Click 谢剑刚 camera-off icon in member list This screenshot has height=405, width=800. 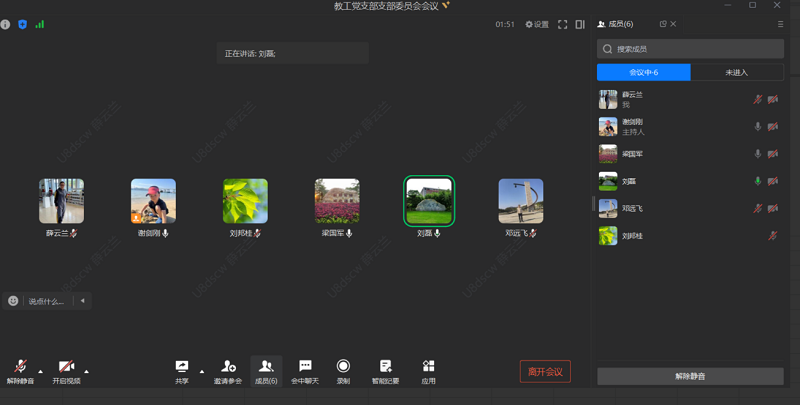(773, 126)
